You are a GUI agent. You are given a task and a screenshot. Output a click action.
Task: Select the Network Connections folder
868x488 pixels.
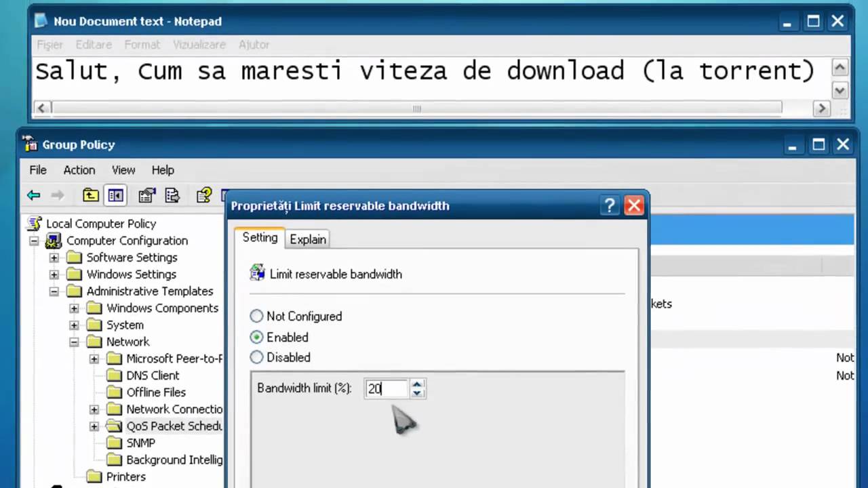[x=174, y=409]
